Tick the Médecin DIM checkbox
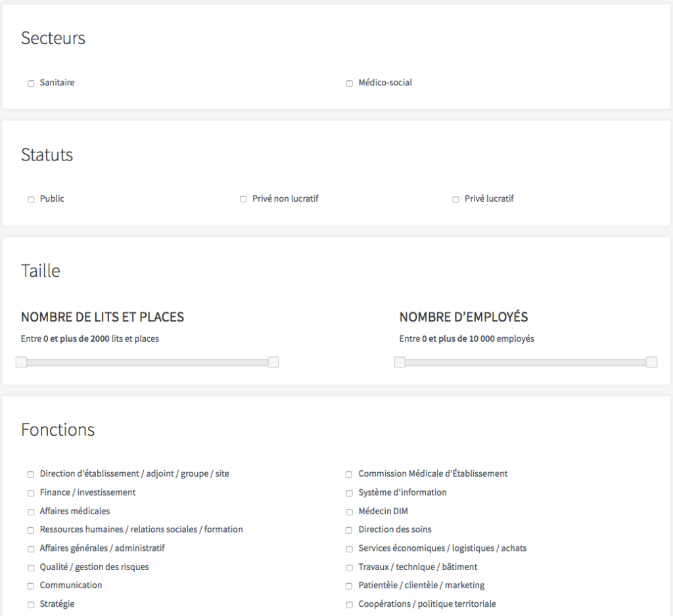Screen dimensions: 673x616 (x=350, y=511)
